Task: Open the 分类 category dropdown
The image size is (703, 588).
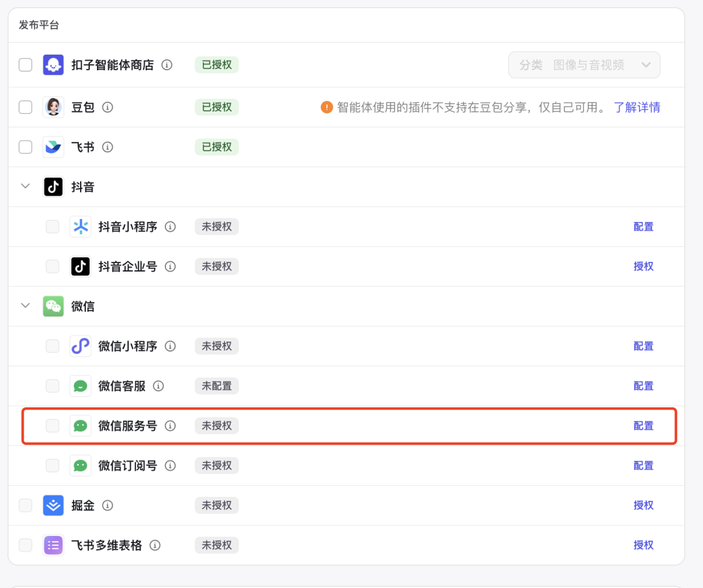Action: click(x=584, y=64)
